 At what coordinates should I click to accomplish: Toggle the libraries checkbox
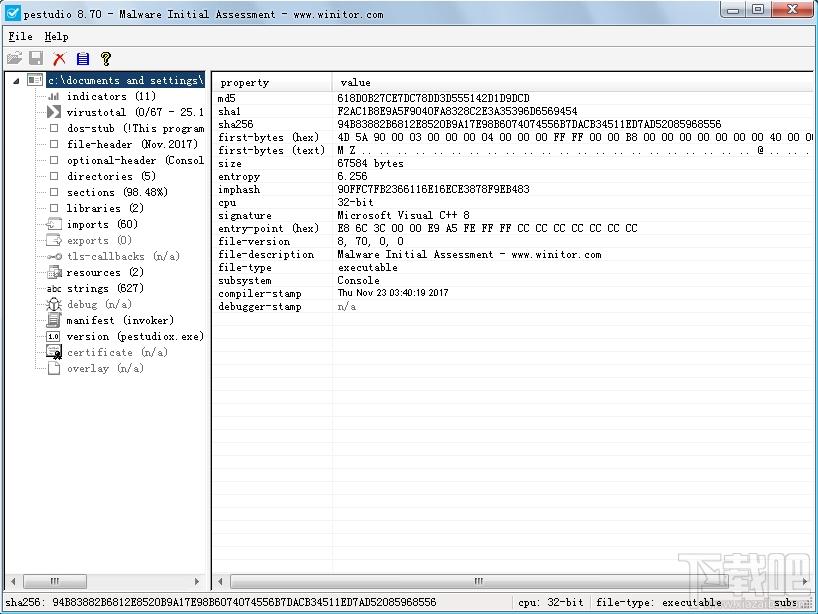54,208
